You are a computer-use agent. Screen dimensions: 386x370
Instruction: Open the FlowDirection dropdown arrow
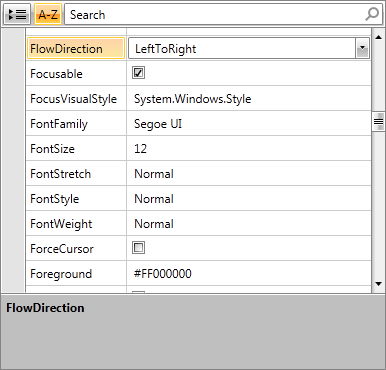(x=362, y=49)
